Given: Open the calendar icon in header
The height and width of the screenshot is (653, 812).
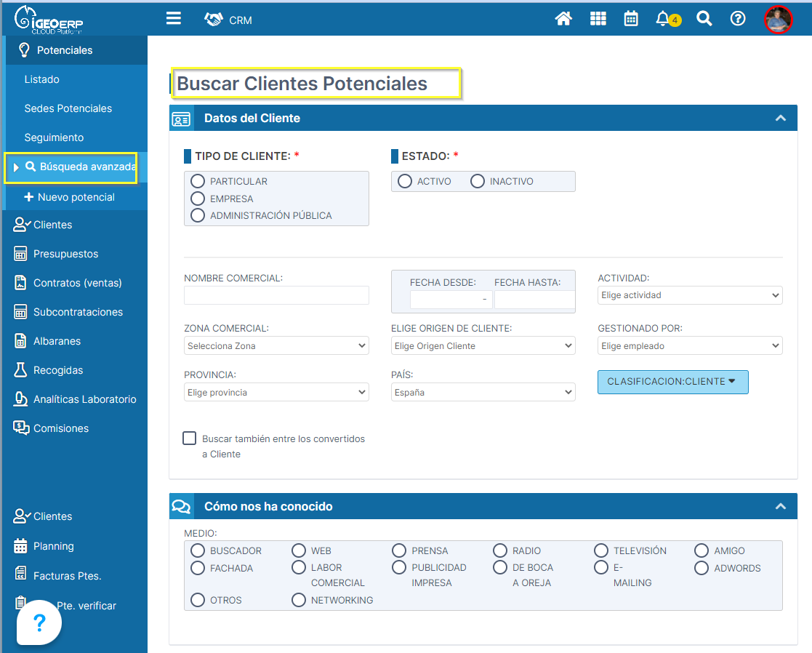Looking at the screenshot, I should [x=631, y=19].
